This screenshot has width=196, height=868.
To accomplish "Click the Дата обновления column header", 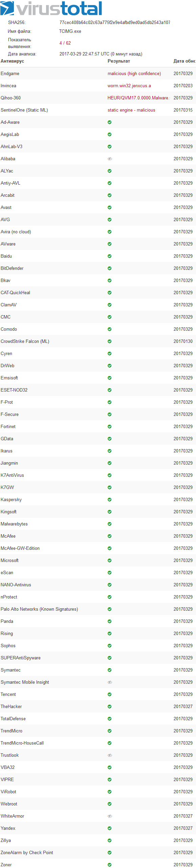I will [184, 61].
